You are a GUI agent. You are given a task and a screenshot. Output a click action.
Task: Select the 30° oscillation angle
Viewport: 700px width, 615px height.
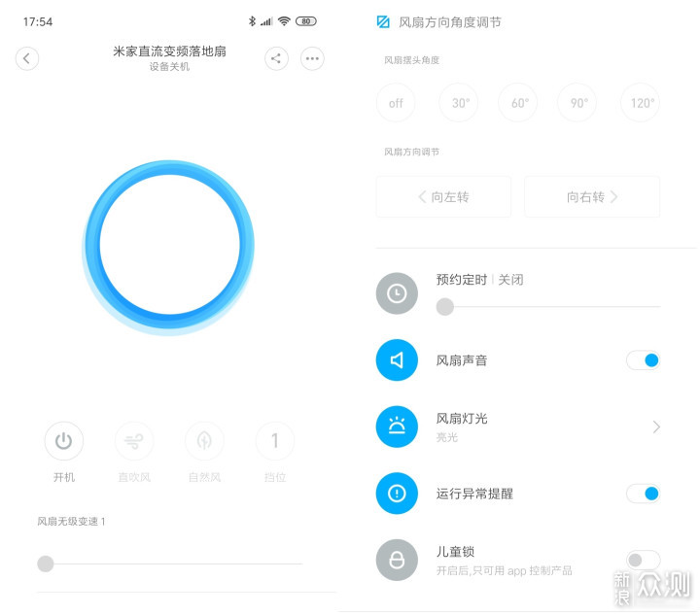click(x=459, y=103)
